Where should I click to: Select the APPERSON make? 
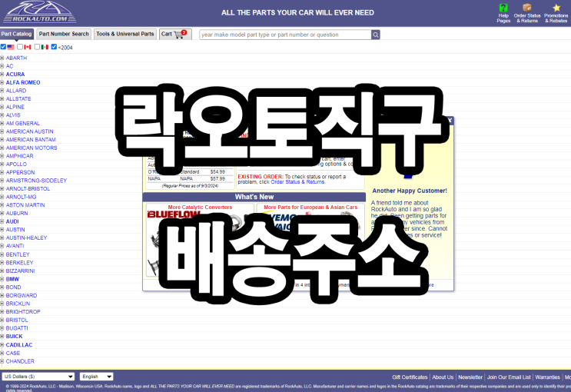[20, 172]
